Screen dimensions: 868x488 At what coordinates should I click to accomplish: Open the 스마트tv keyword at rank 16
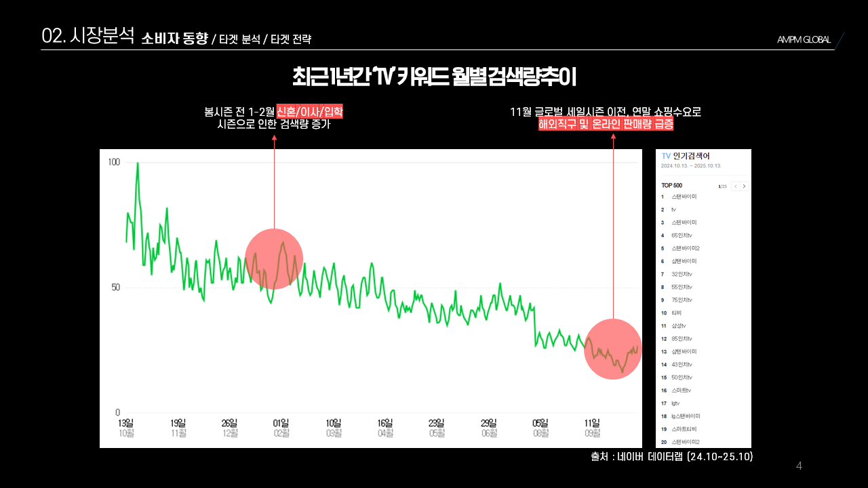tap(681, 390)
